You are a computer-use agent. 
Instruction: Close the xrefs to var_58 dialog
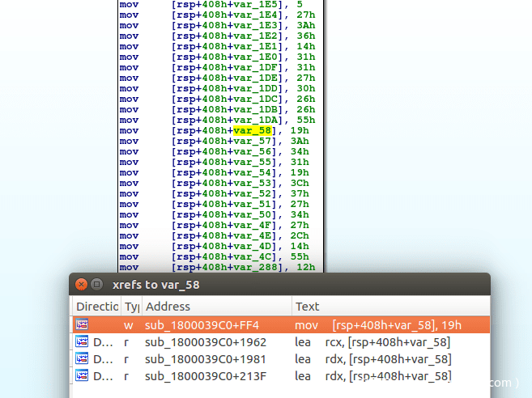(x=81, y=285)
